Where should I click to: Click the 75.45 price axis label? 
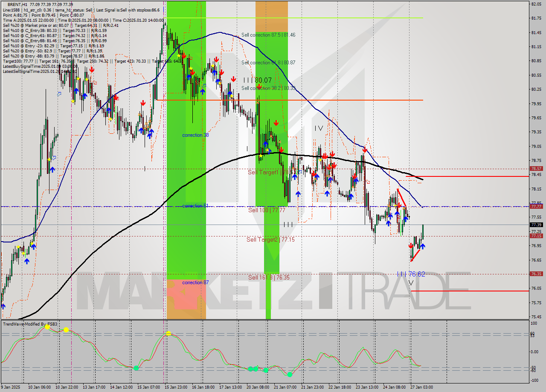point(536,317)
